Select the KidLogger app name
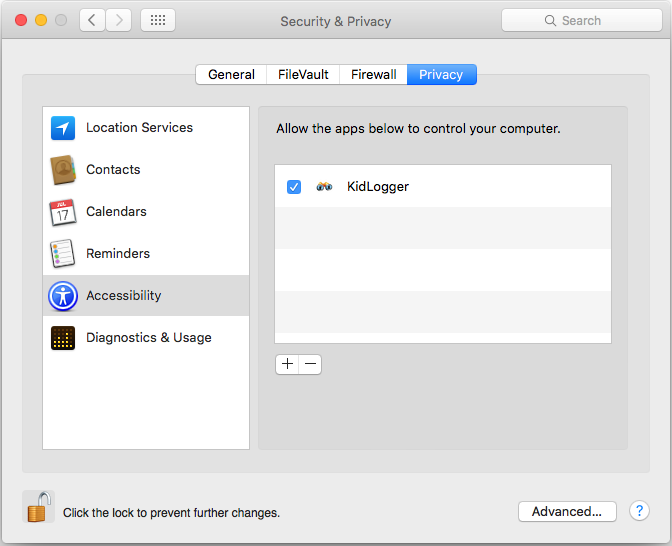Screen dimensions: 672x546 click(378, 187)
